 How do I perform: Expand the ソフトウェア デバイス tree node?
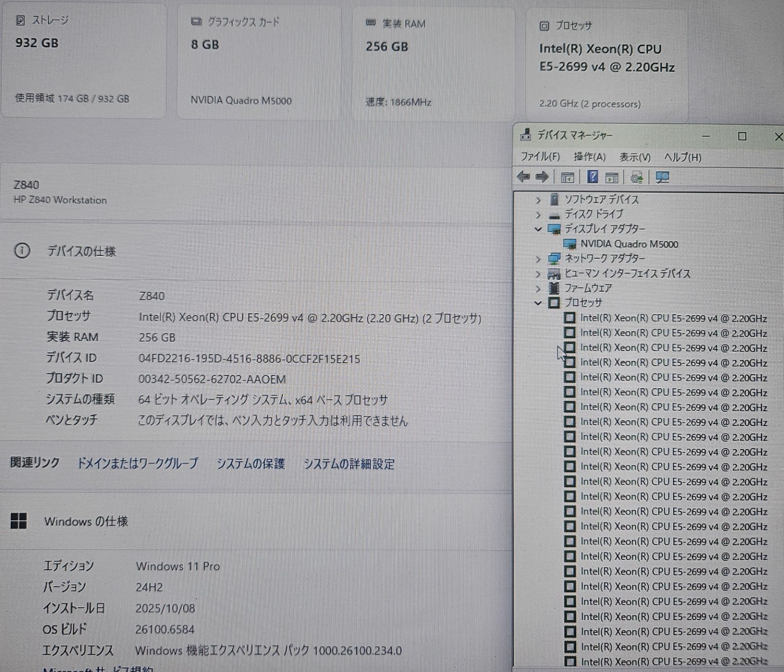[x=538, y=200]
